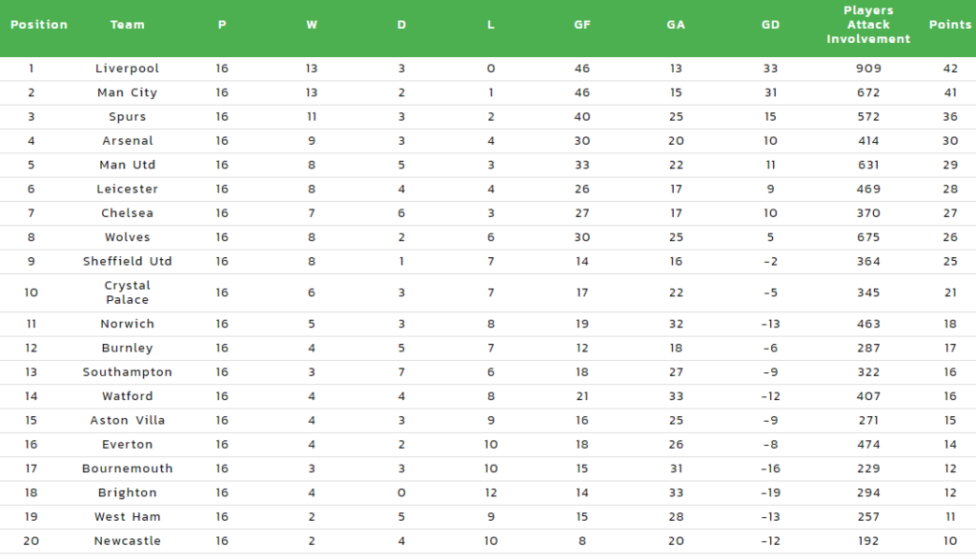
Task: Click the Wolves team name
Action: pos(127,237)
